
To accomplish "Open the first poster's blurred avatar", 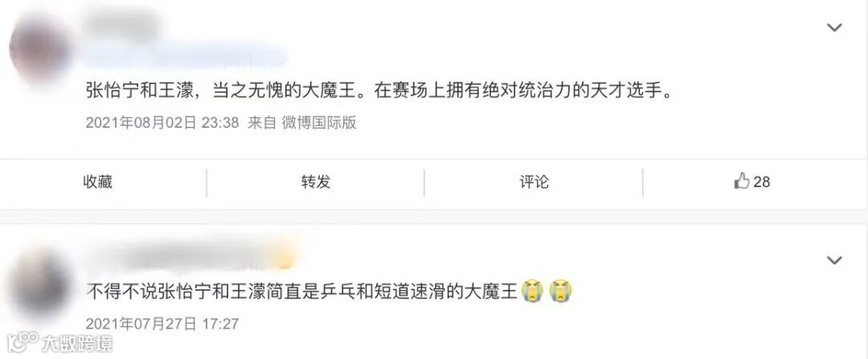I will pos(39,47).
